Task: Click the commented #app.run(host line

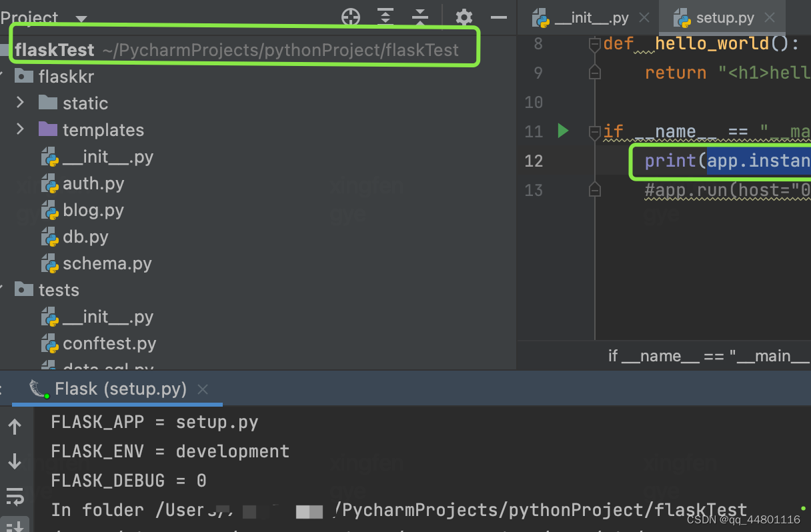Action: coord(727,191)
